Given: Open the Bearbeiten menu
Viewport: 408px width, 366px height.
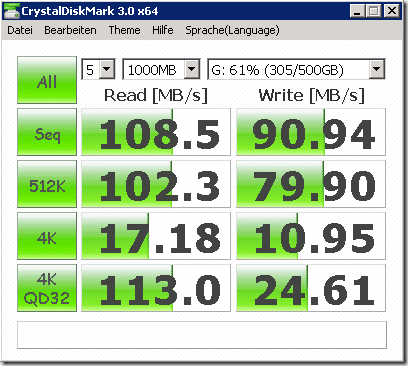Looking at the screenshot, I should click(x=70, y=30).
